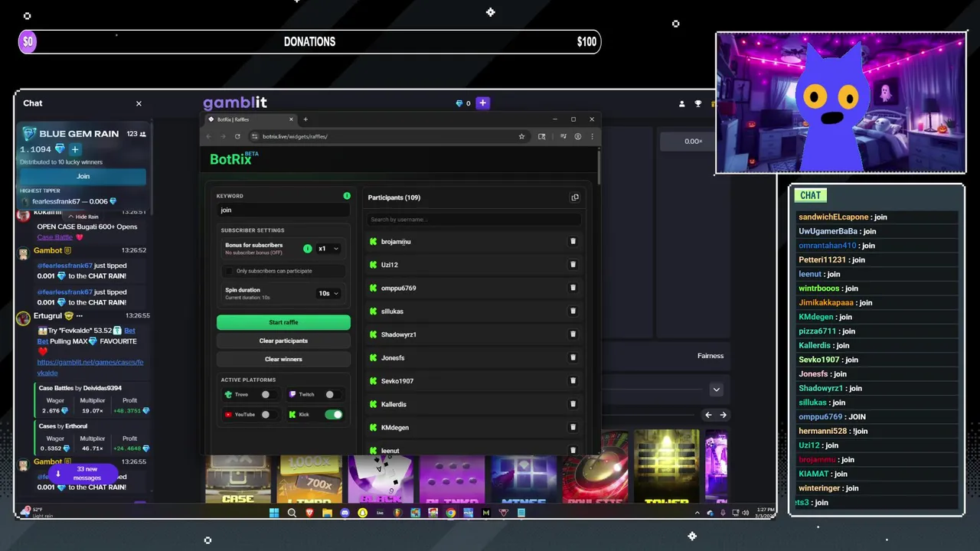The width and height of the screenshot is (980, 551).
Task: Open spin duration 10s dropdown
Action: pos(328,293)
